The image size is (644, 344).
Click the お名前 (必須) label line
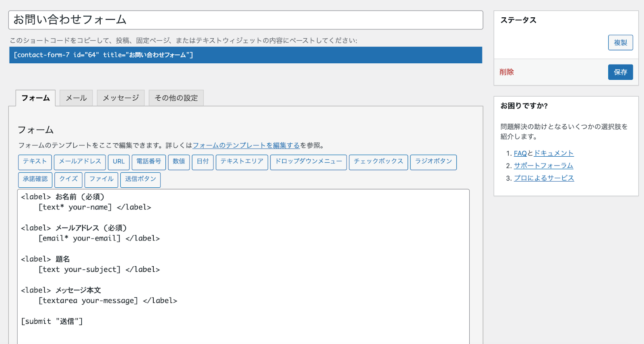(63, 197)
